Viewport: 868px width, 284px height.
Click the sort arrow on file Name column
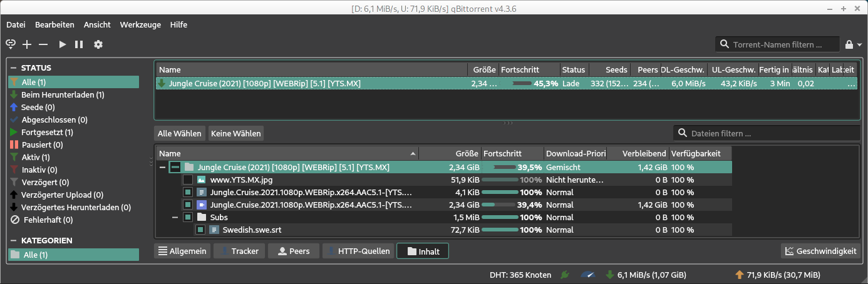point(413,153)
